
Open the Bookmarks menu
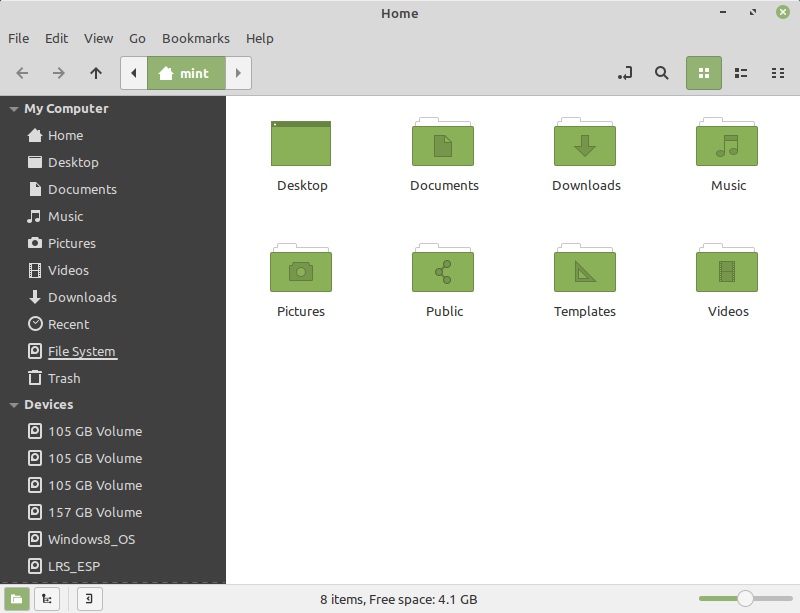[x=196, y=38]
